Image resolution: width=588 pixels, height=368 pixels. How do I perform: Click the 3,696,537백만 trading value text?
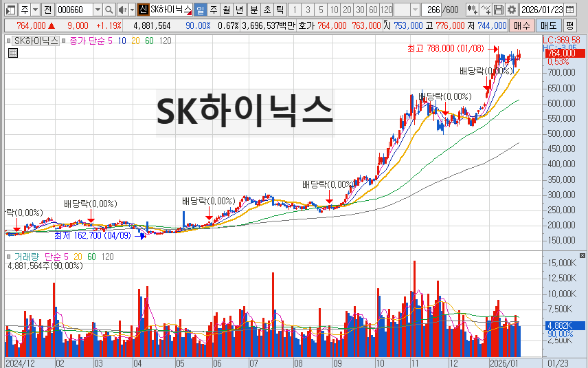click(x=269, y=25)
